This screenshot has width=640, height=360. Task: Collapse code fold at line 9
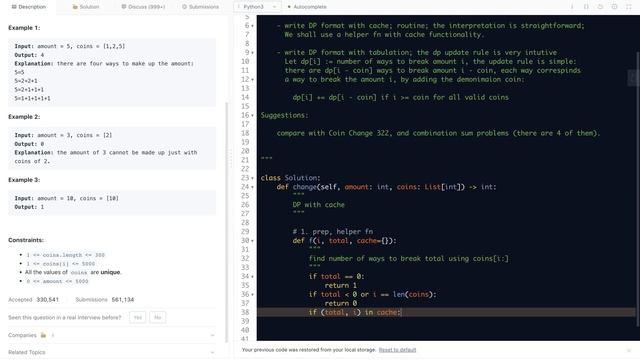tap(252, 53)
